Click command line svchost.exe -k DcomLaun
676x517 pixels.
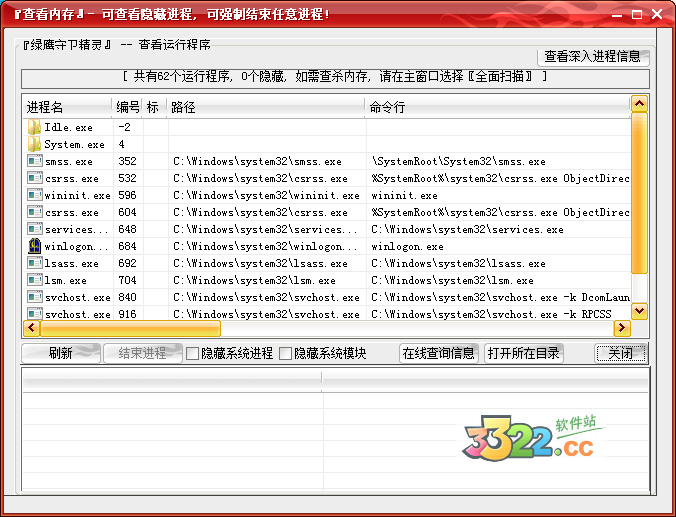point(500,298)
